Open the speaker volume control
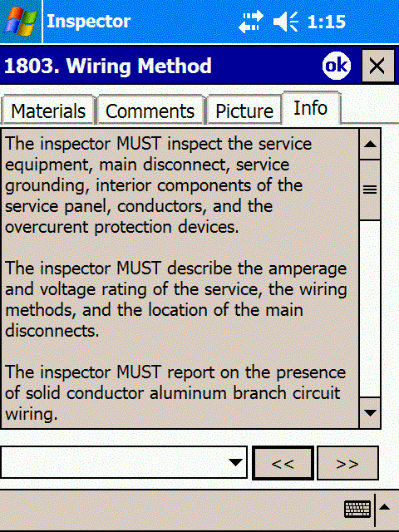The image size is (399, 532). coord(286,22)
